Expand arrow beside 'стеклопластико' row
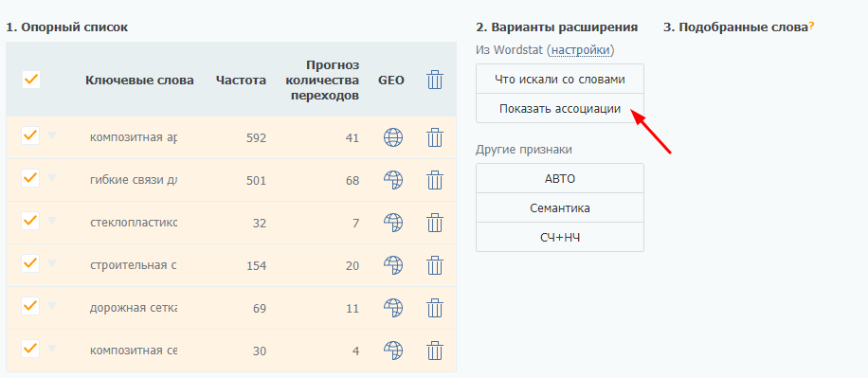Viewport: 868px width, 378px height. coord(52,221)
